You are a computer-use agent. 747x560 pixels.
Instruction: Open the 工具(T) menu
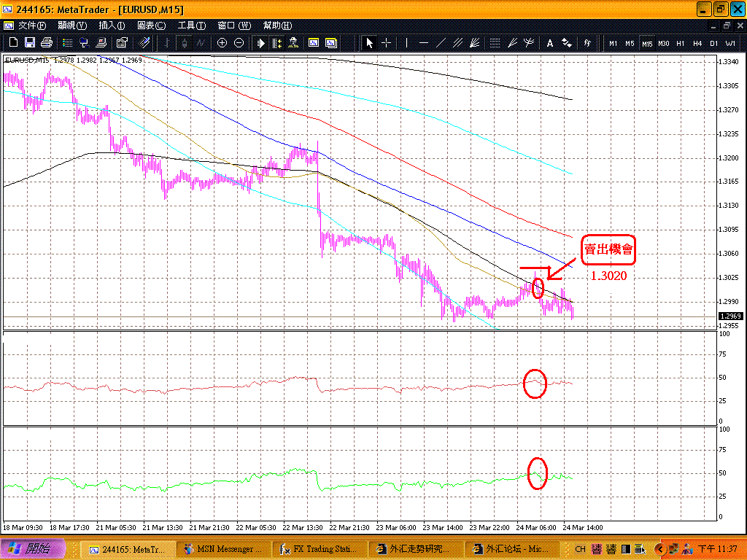click(192, 26)
